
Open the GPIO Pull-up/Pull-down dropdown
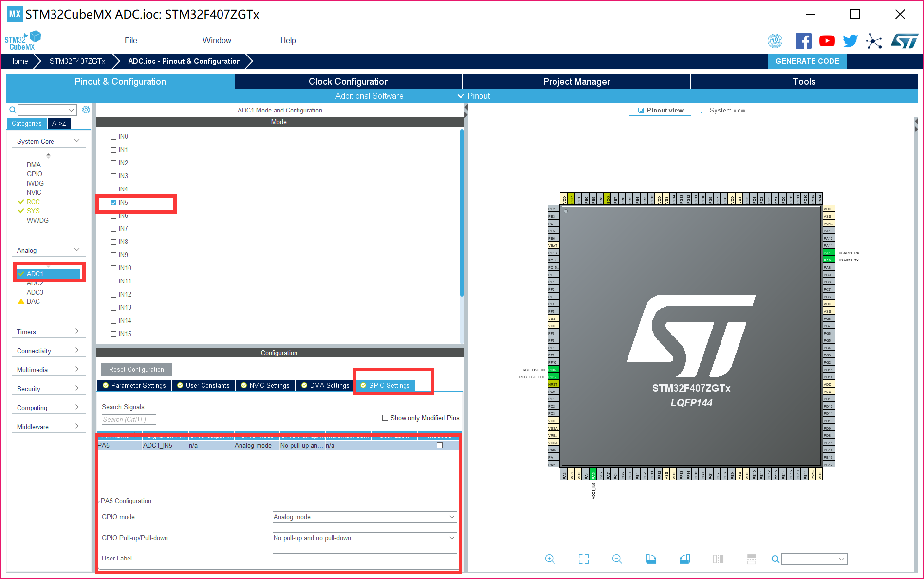coord(452,538)
